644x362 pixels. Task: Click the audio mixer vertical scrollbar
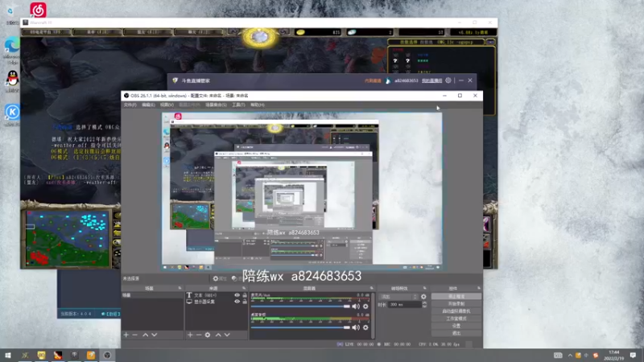coord(373,315)
